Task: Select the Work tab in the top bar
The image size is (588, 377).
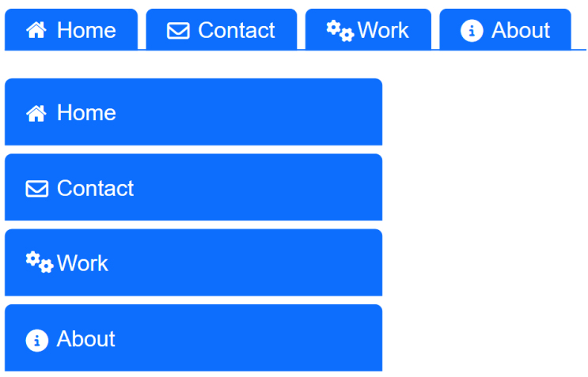Action: point(383,31)
